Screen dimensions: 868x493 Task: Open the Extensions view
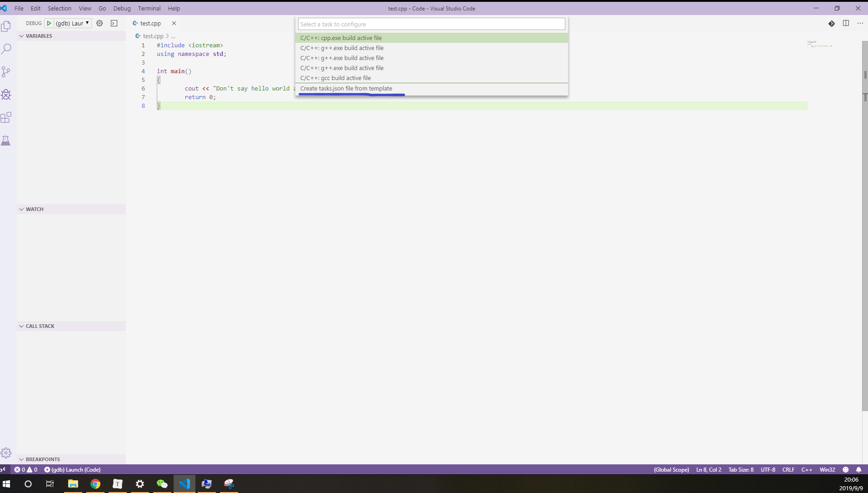coord(6,117)
